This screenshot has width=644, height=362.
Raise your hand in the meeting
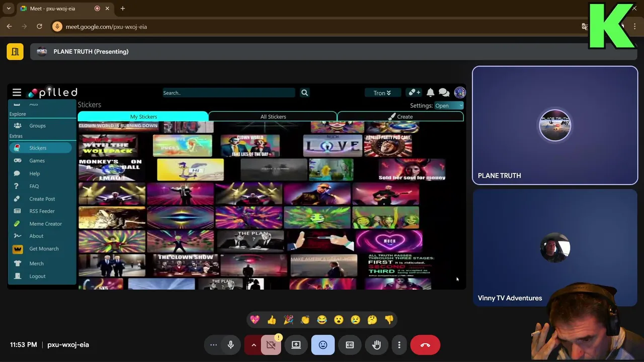coord(376,345)
